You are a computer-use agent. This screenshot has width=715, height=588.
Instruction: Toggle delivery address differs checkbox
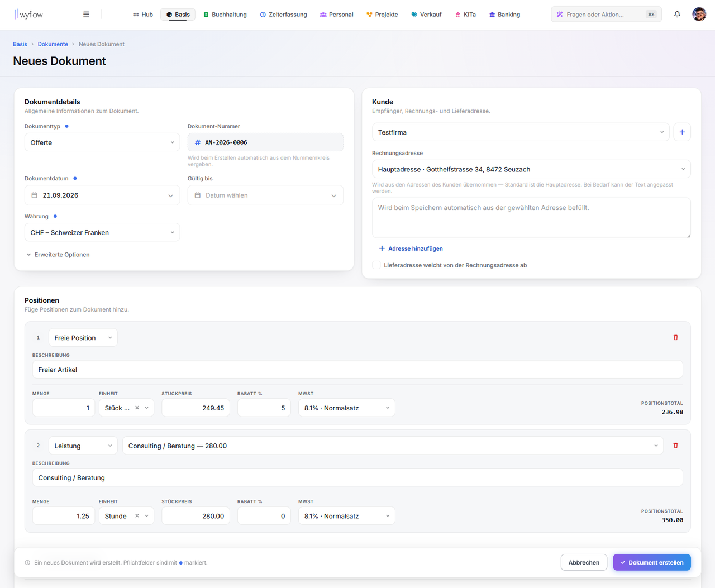(x=376, y=265)
